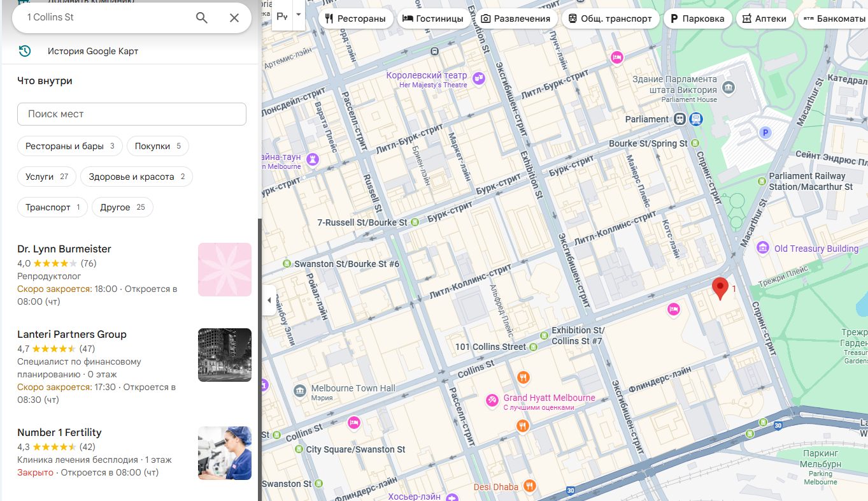Select the City Square/Swanston St stop icon
The height and width of the screenshot is (501, 868).
pyautogui.click(x=299, y=449)
